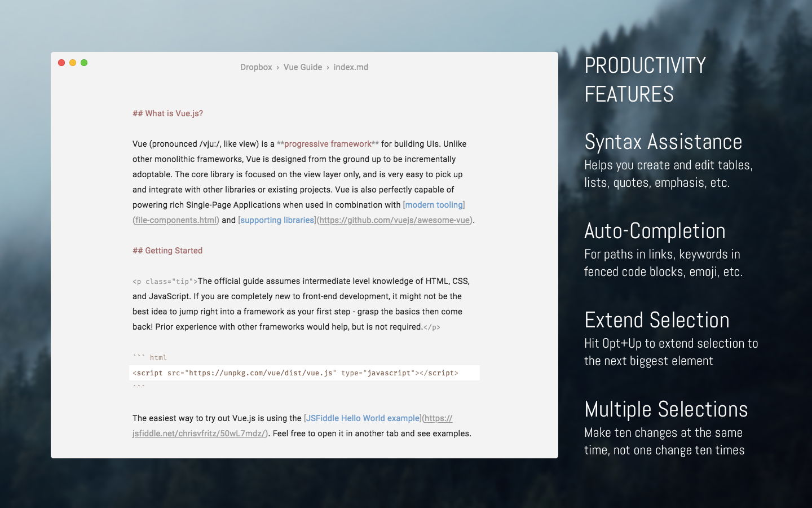Click the jsfiddle.net/chrisvfritz URL
The image size is (812, 508).
pos(199,433)
